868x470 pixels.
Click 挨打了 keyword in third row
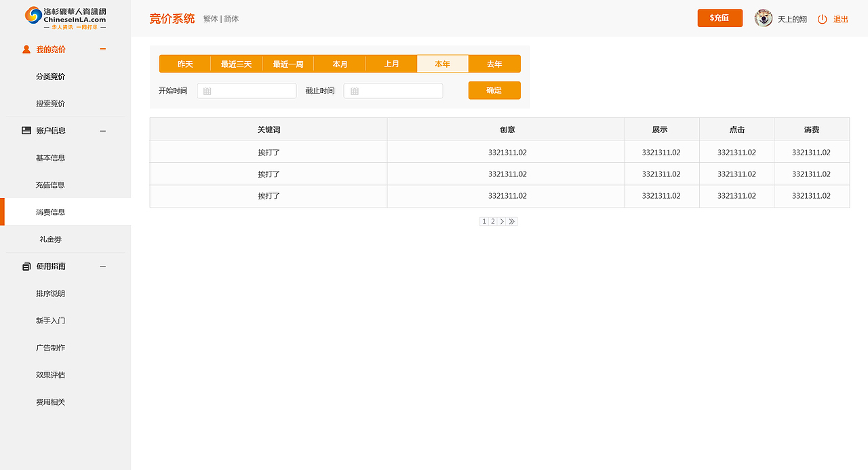point(269,196)
